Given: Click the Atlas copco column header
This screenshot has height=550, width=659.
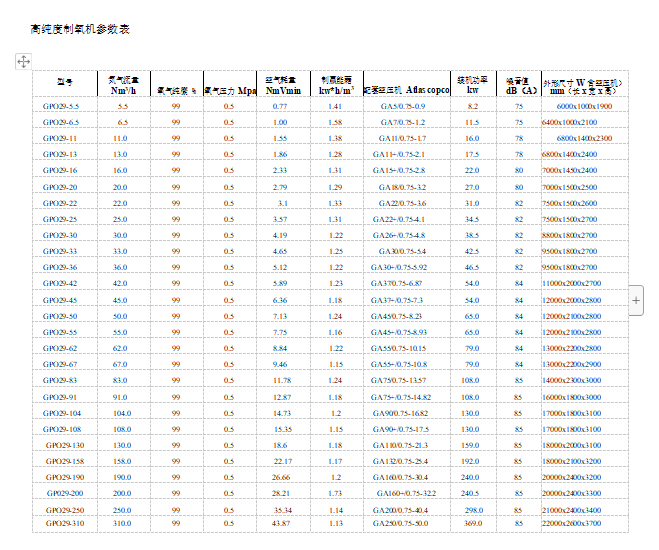Looking at the screenshot, I should (x=407, y=89).
